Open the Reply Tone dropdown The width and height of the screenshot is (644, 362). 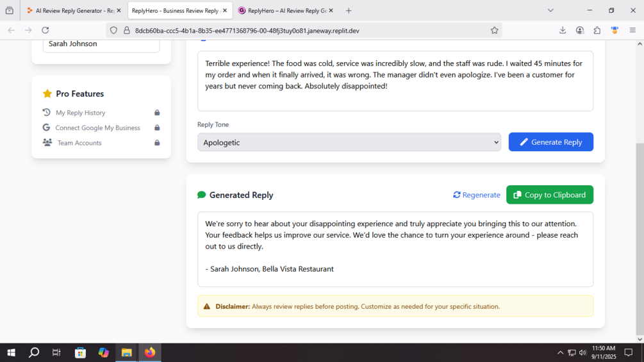[x=349, y=142]
